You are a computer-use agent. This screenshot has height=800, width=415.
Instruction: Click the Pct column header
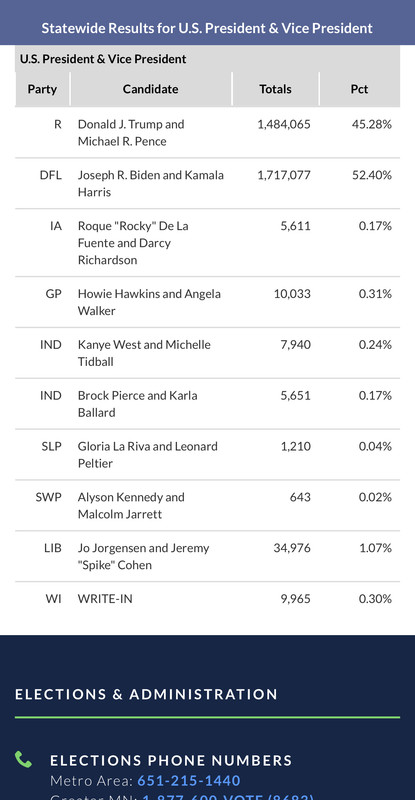coord(359,89)
